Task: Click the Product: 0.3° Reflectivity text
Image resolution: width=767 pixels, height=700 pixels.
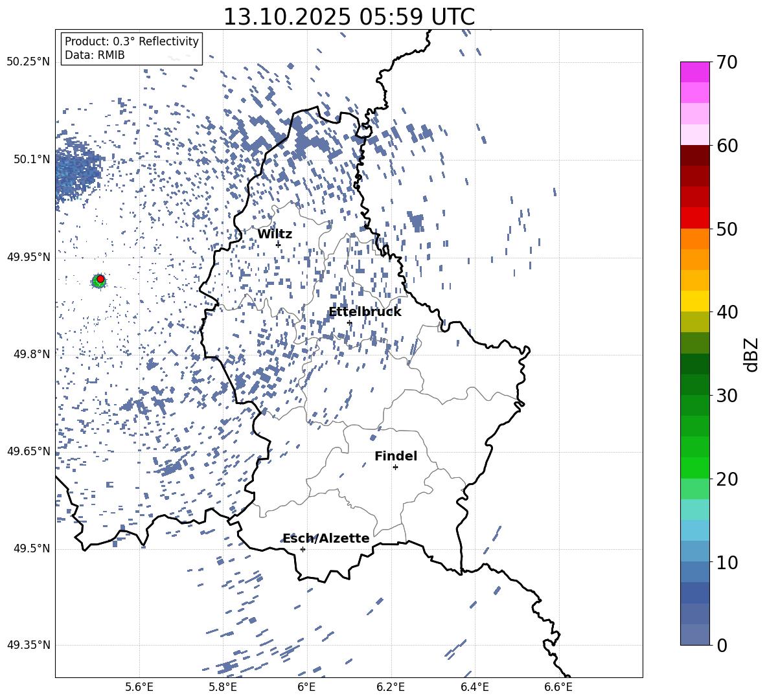Action: pos(132,41)
